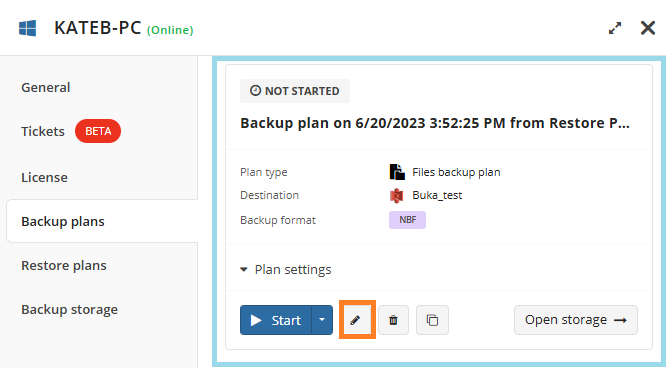Open storage for this backup plan
666x368 pixels.
576,320
